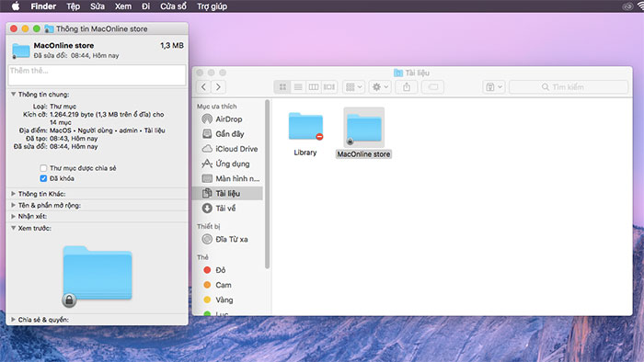The height and width of the screenshot is (362, 644).
Task: Open the gear action menu
Action: [x=380, y=87]
